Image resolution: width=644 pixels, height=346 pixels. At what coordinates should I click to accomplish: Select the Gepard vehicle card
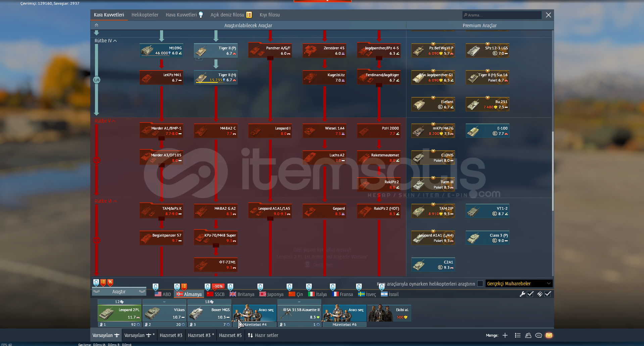point(325,211)
